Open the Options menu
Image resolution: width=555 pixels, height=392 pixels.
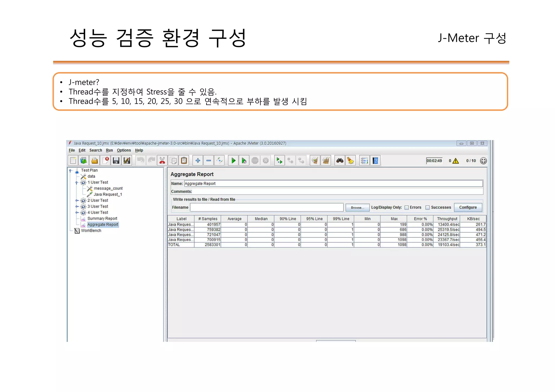coord(124,150)
